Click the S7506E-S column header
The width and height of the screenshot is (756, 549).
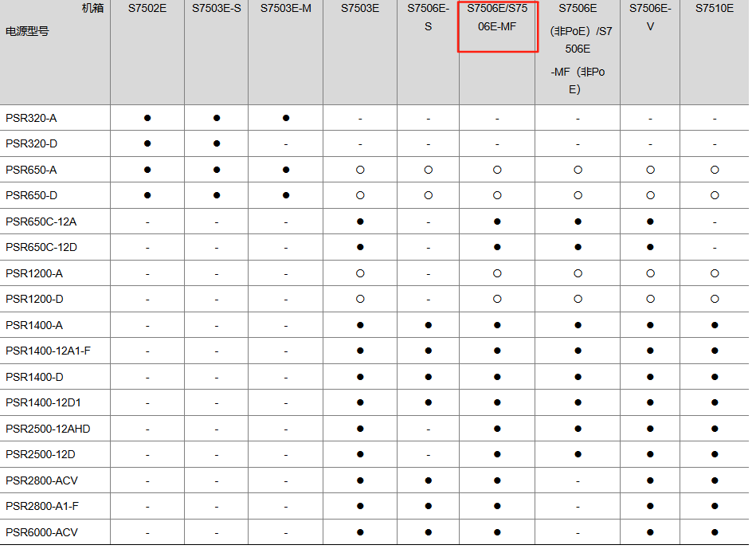tap(428, 18)
